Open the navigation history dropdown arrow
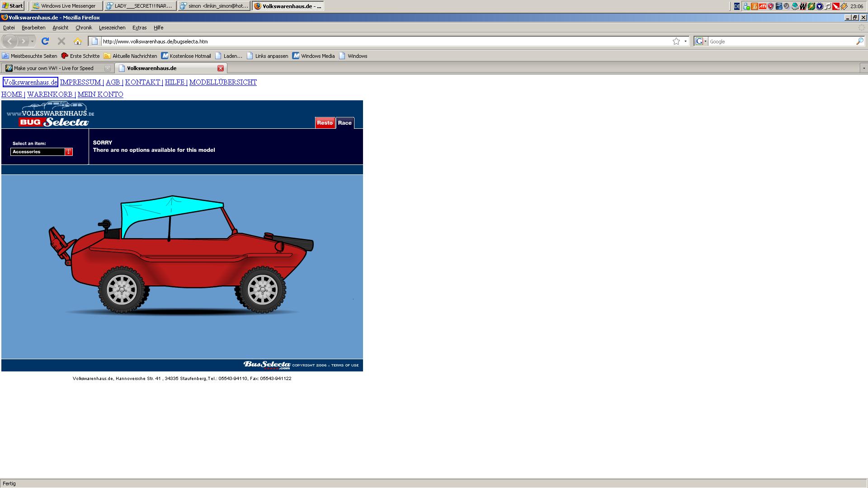The image size is (868, 488). 32,41
